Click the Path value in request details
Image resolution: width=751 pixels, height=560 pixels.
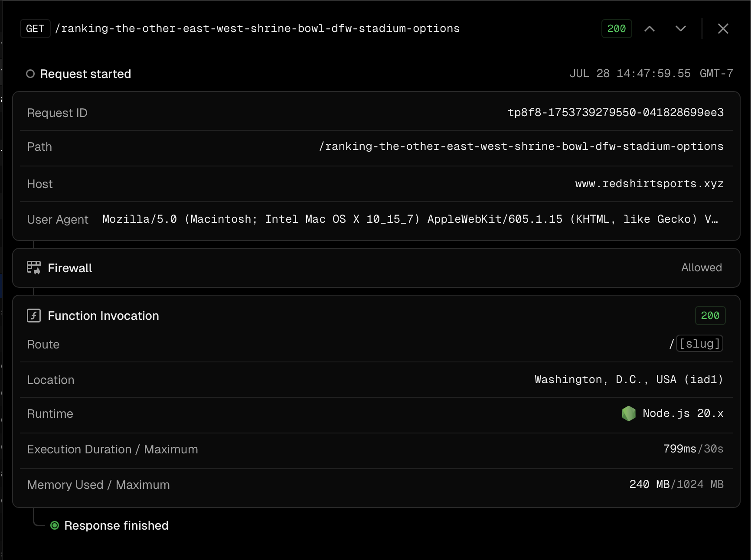(x=521, y=147)
